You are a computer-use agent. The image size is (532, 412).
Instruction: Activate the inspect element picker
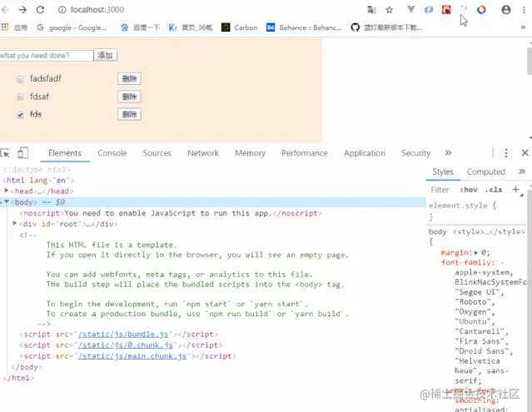click(x=5, y=153)
